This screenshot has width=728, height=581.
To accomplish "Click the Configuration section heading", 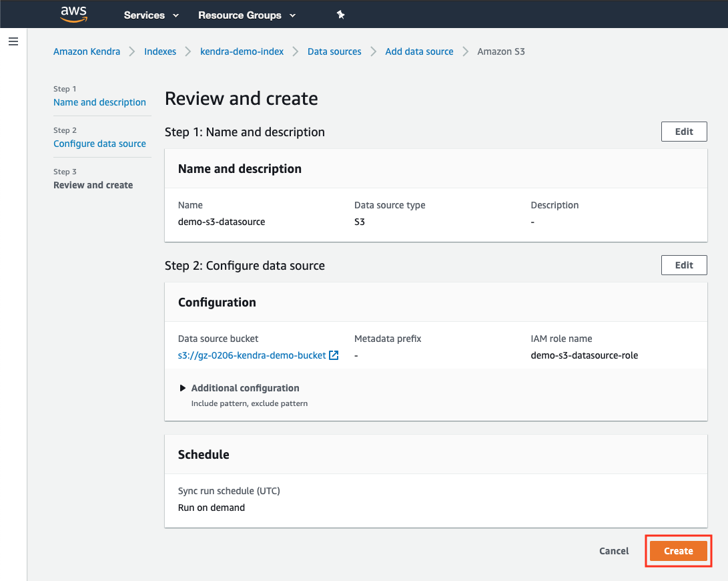I will 217,303.
